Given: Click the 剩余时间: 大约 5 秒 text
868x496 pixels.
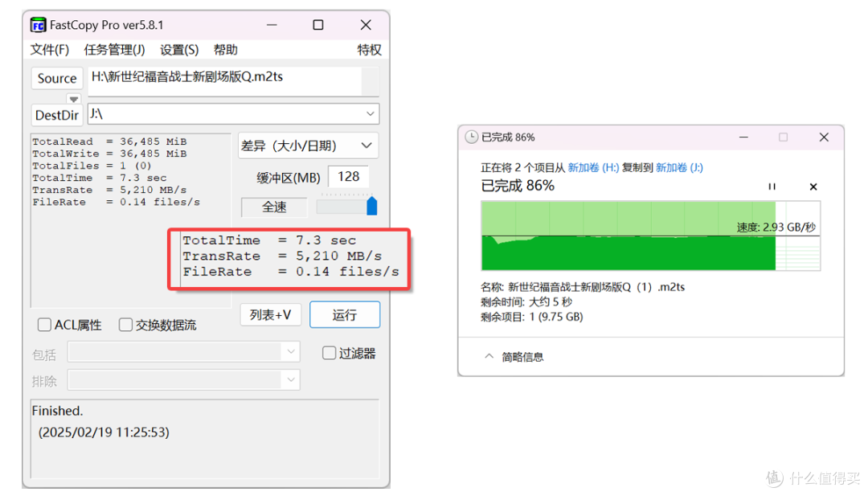Looking at the screenshot, I should click(x=526, y=301).
